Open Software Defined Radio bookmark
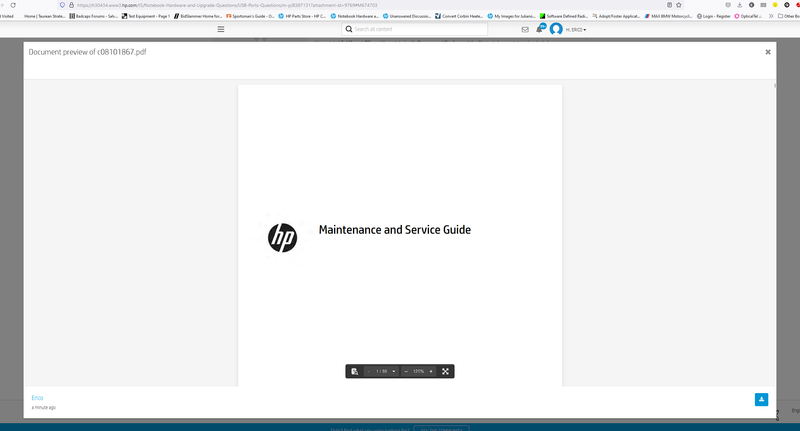Image resolution: width=800 pixels, height=431 pixels. coord(564,16)
